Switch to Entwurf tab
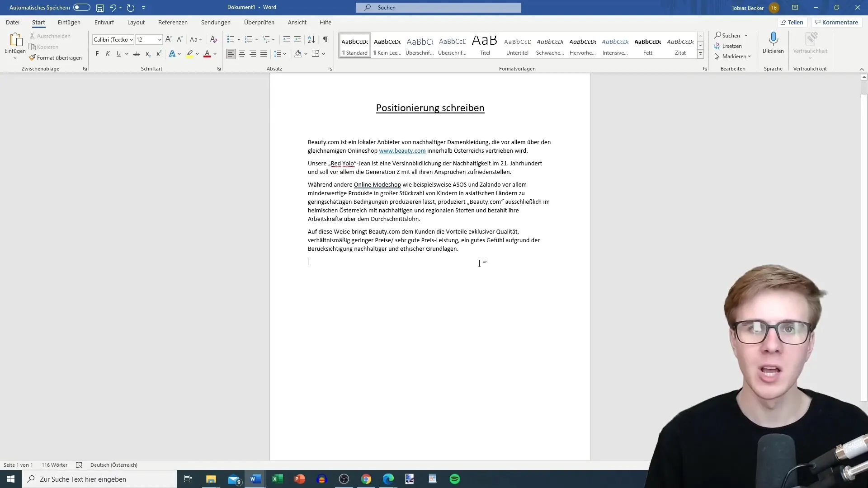 (104, 22)
